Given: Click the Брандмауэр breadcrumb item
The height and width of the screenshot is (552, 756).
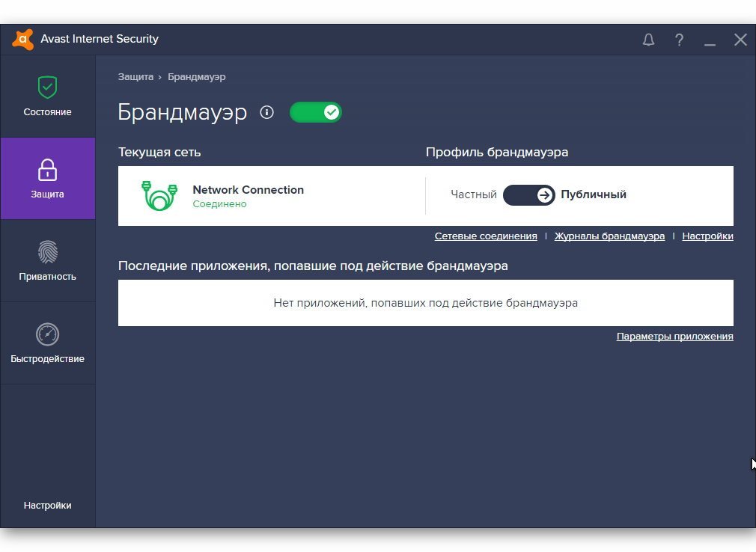Looking at the screenshot, I should [x=197, y=77].
